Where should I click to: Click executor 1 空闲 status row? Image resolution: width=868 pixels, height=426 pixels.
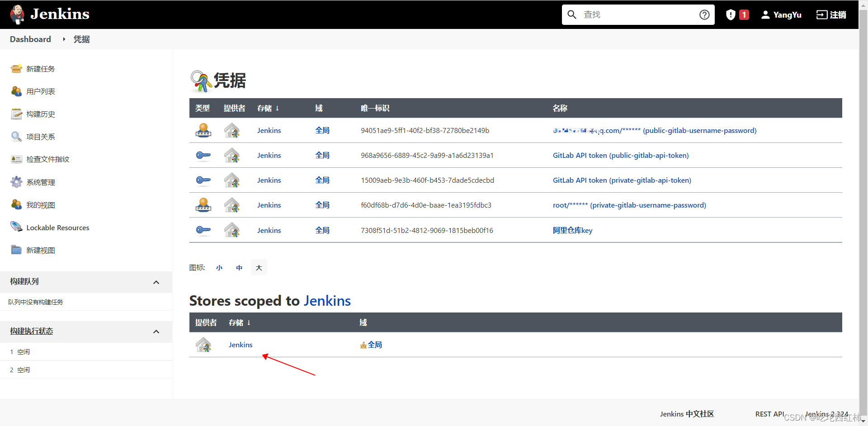pos(86,352)
